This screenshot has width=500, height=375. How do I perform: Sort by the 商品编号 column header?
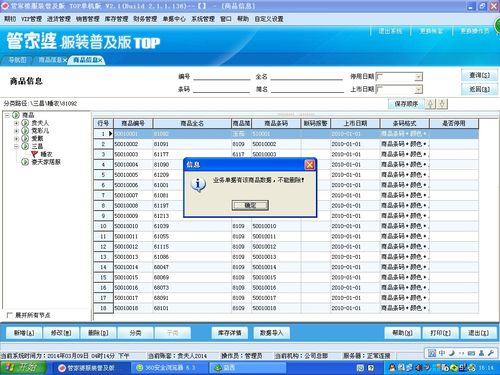(133, 123)
